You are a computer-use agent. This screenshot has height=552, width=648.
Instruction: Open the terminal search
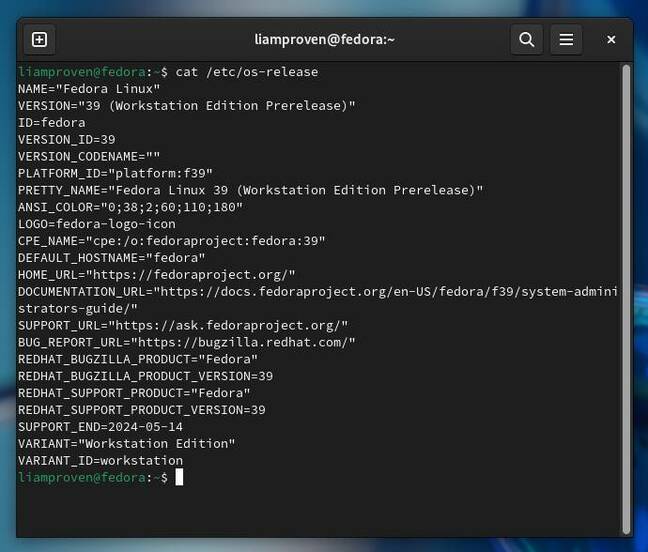click(526, 40)
